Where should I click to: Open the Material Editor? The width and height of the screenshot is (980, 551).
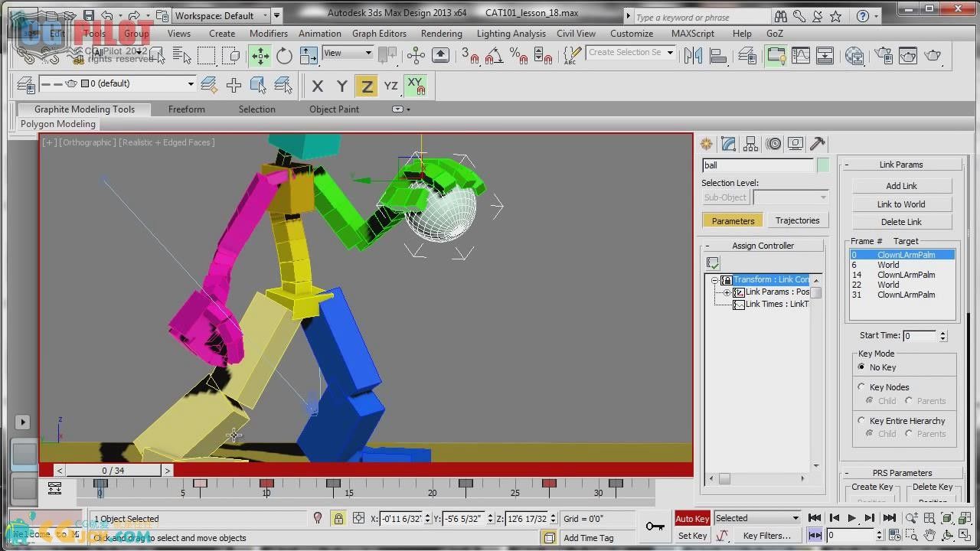pos(855,55)
